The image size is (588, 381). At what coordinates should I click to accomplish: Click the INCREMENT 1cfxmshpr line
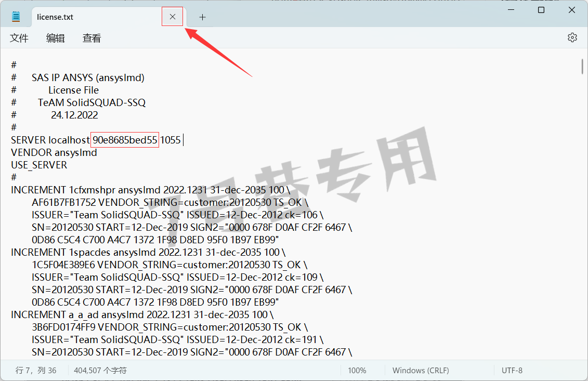150,190
